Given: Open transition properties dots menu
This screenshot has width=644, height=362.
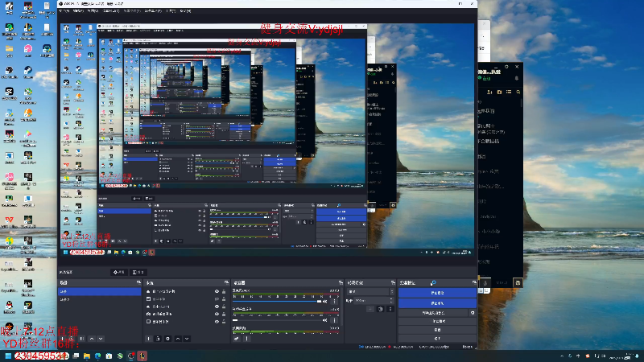Looking at the screenshot, I should (x=390, y=309).
